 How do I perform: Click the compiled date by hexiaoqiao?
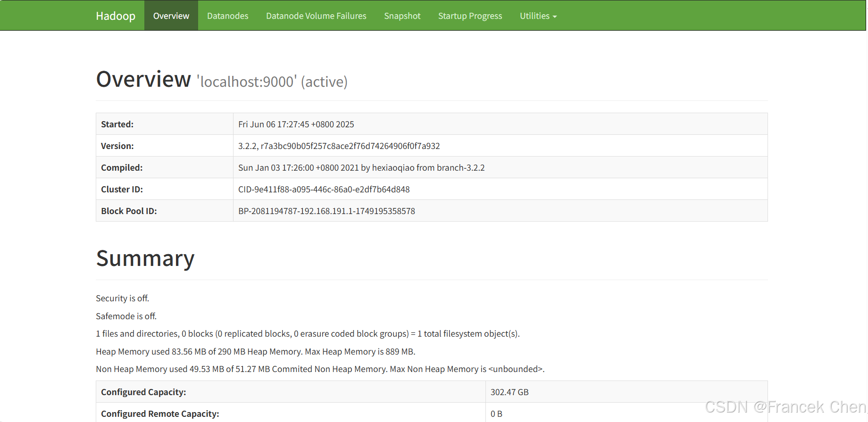pyautogui.click(x=361, y=167)
